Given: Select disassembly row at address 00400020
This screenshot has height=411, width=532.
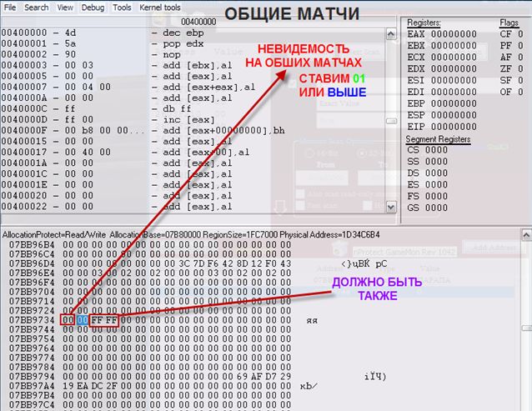Looking at the screenshot, I should point(193,196).
